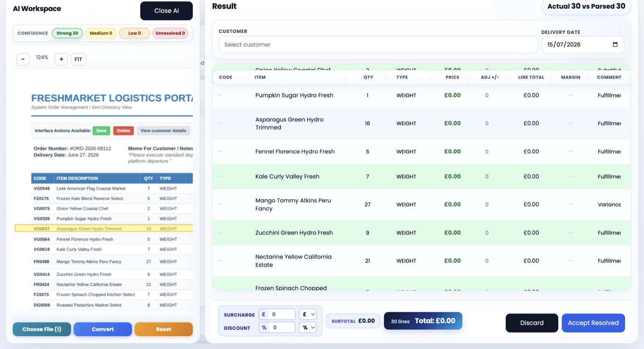The width and height of the screenshot is (644, 349).
Task: Click the SUBTOTAL £0.00 badge
Action: tap(353, 321)
